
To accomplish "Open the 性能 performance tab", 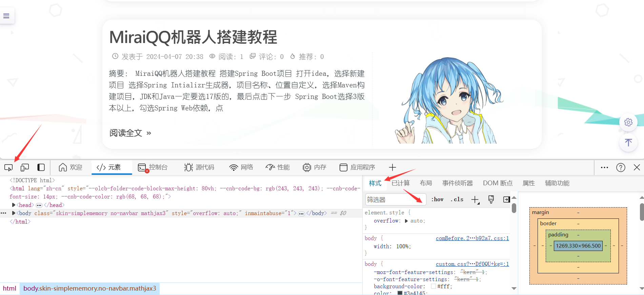I will [x=278, y=167].
